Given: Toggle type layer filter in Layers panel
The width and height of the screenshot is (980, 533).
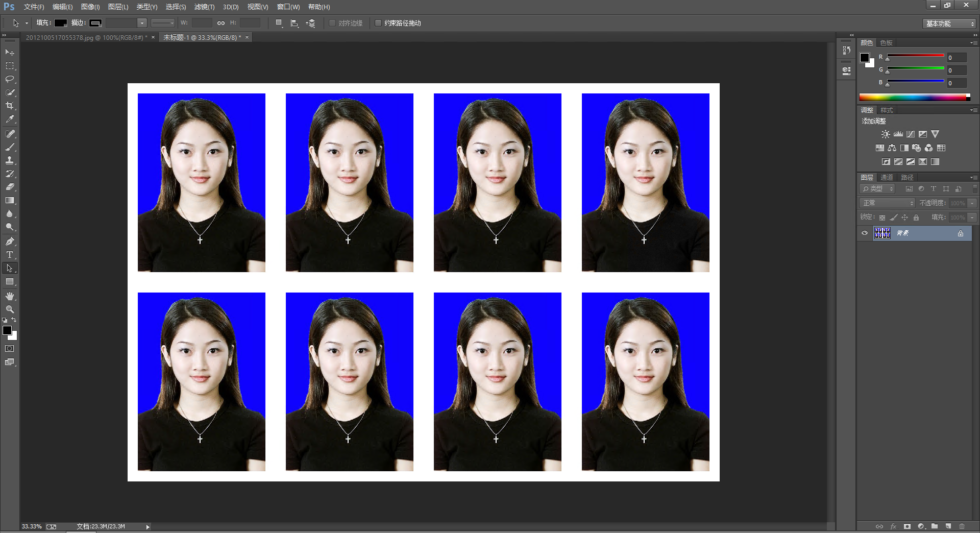Looking at the screenshot, I should pos(934,189).
